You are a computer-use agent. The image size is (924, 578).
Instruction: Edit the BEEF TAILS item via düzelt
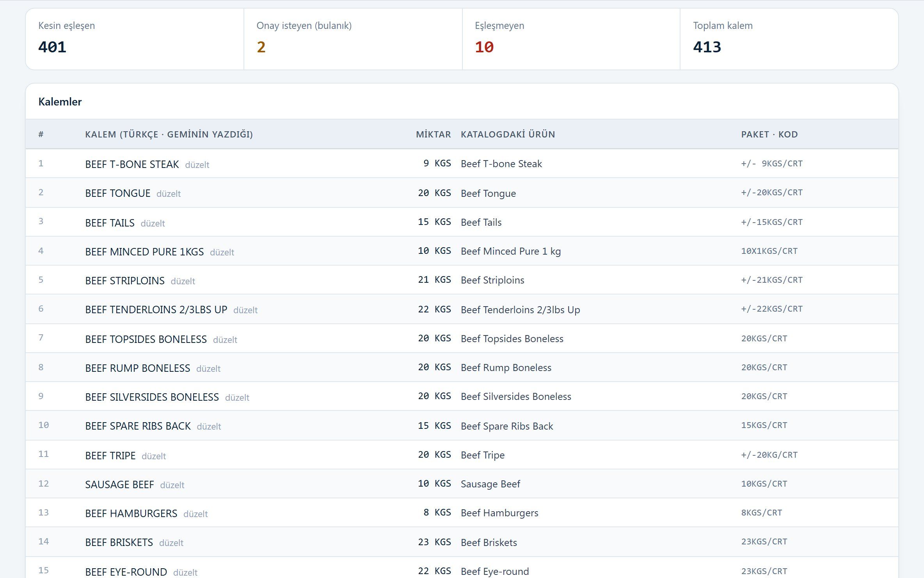(153, 223)
